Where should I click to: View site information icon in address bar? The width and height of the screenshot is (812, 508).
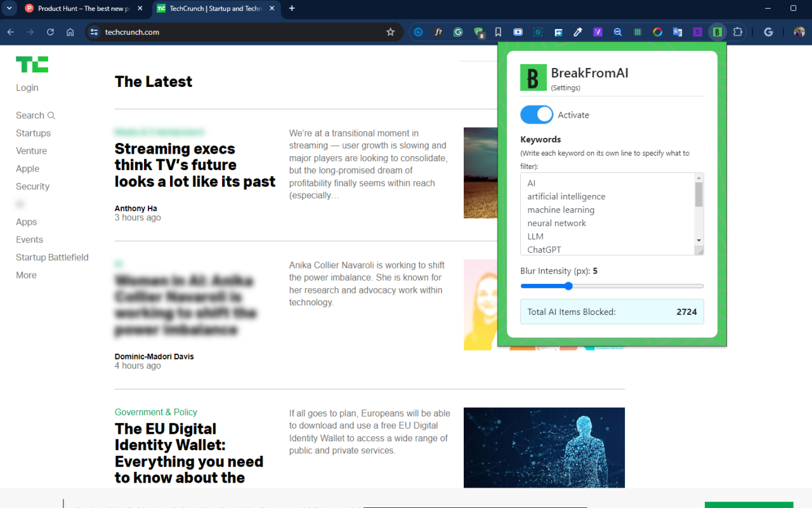(95, 32)
